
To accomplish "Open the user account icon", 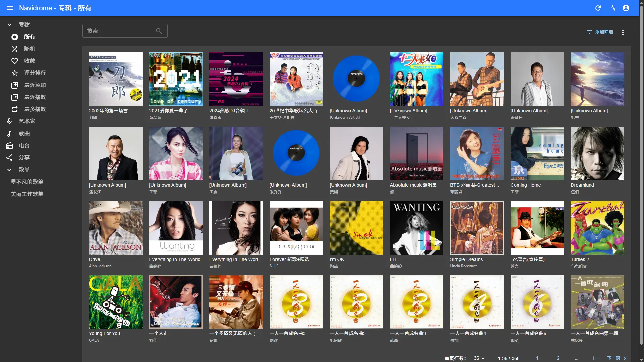I will click(x=626, y=8).
